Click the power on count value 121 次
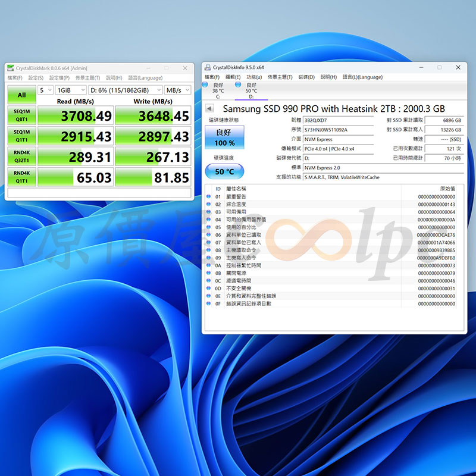The height and width of the screenshot is (476, 476). tap(444, 149)
